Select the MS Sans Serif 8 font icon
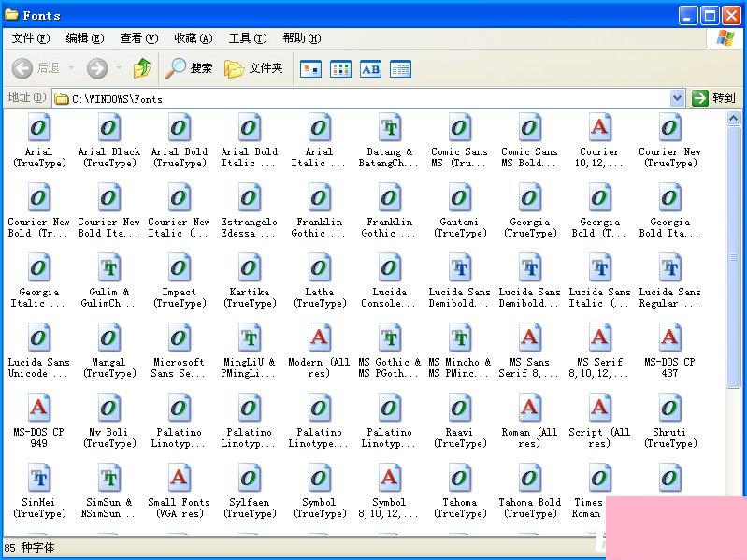747x560 pixels. [x=530, y=337]
